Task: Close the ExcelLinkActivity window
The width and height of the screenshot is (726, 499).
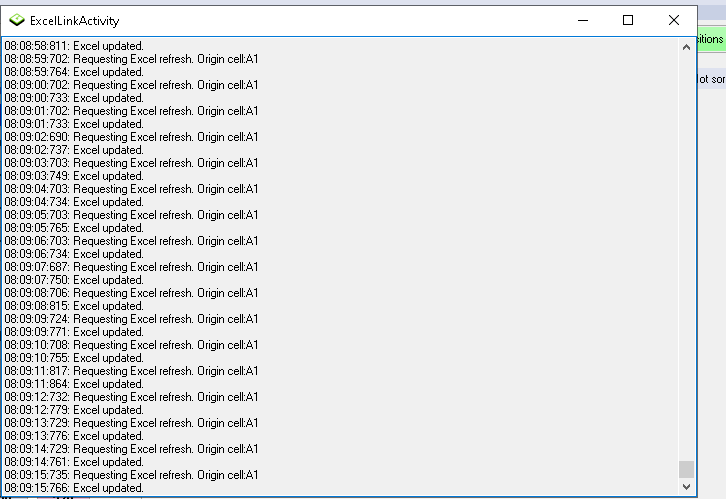Action: 674,20
